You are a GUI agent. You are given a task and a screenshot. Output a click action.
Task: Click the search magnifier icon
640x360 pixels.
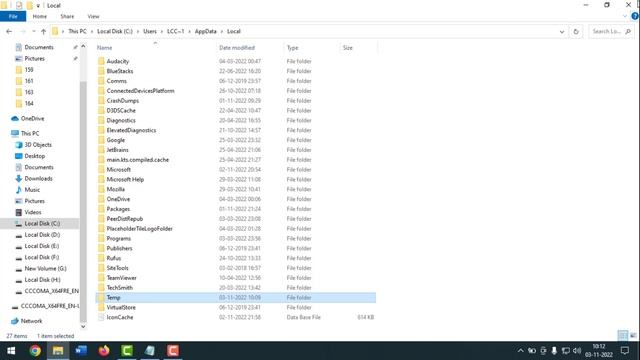pyautogui.click(x=628, y=31)
